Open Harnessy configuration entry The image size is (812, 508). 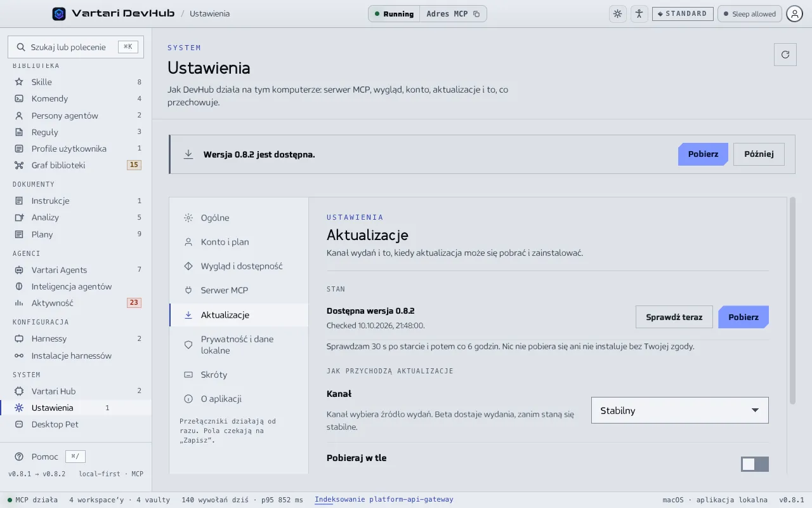coord(76,338)
